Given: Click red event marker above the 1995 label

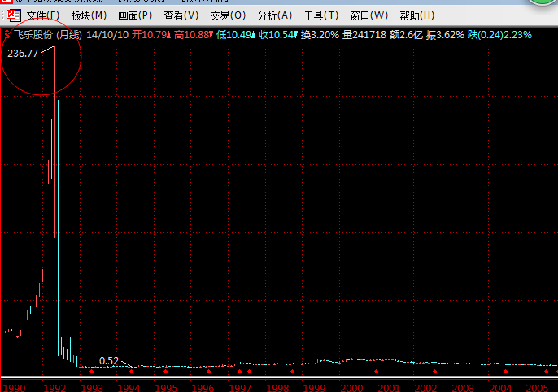Looking at the screenshot, I should point(166,372).
